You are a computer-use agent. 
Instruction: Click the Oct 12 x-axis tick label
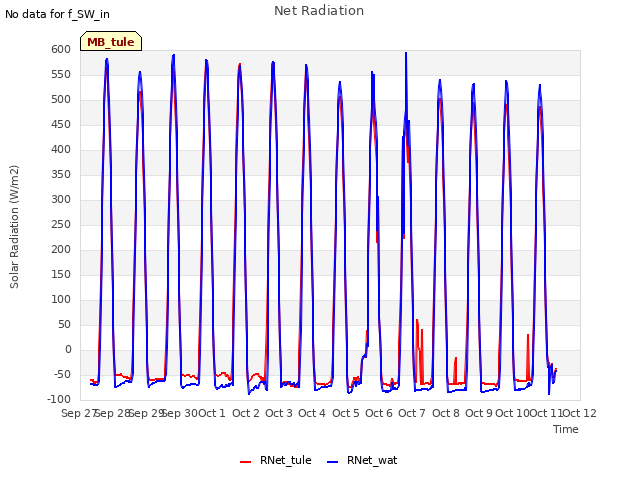580,413
